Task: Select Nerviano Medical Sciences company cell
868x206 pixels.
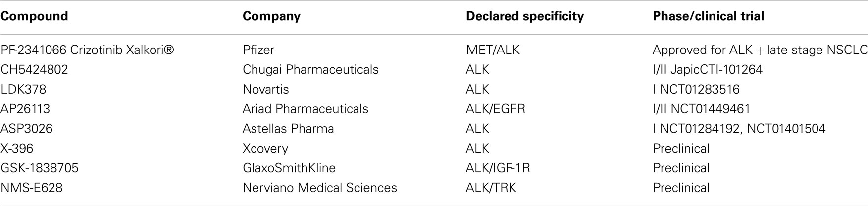Action: coord(320,188)
